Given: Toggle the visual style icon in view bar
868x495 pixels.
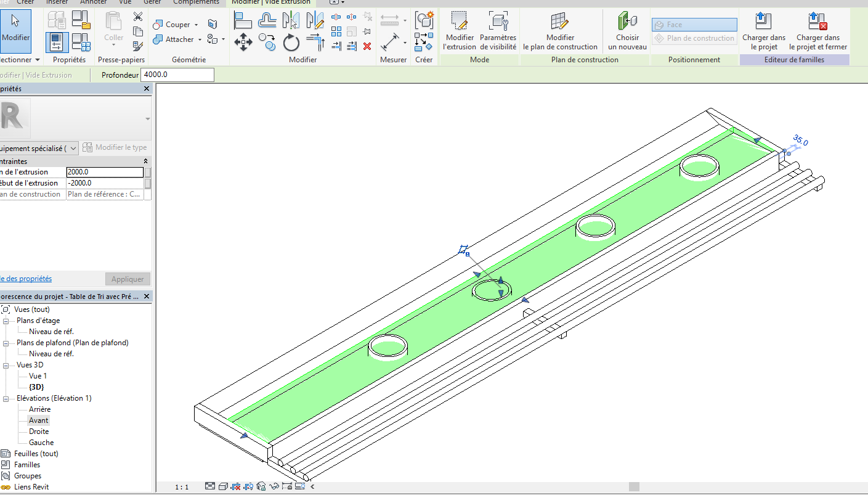Looking at the screenshot, I should point(223,487).
